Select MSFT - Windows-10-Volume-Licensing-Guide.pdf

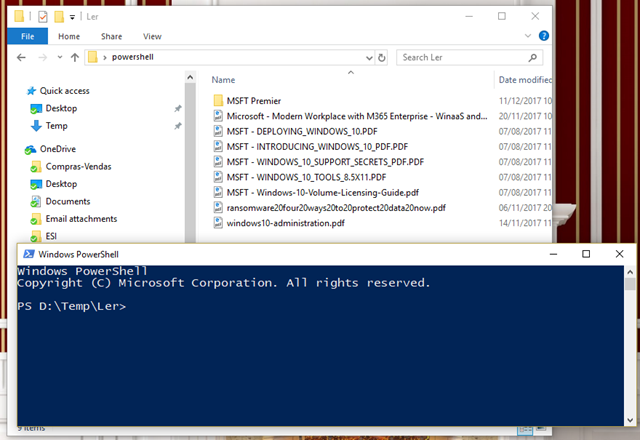pyautogui.click(x=323, y=193)
